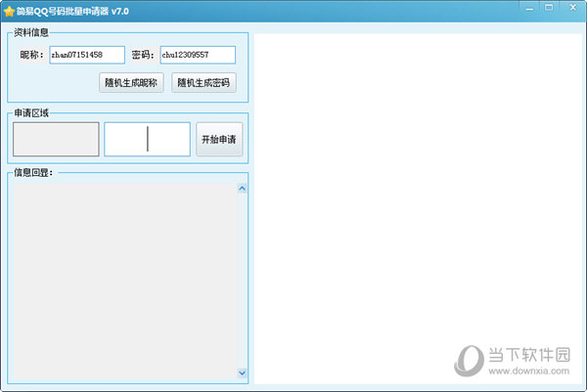This screenshot has width=587, height=392.
Task: Focus the 密码 password input field
Action: 198,55
